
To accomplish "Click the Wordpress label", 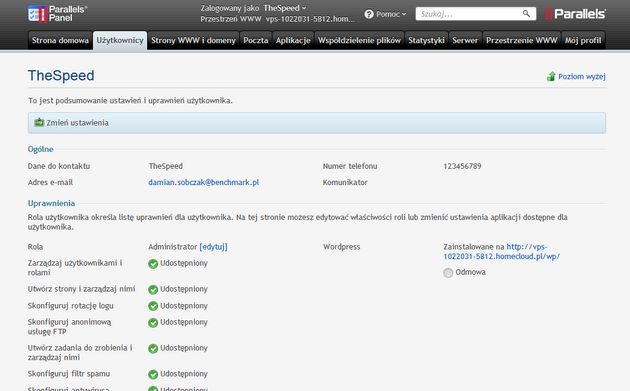I will click(342, 247).
